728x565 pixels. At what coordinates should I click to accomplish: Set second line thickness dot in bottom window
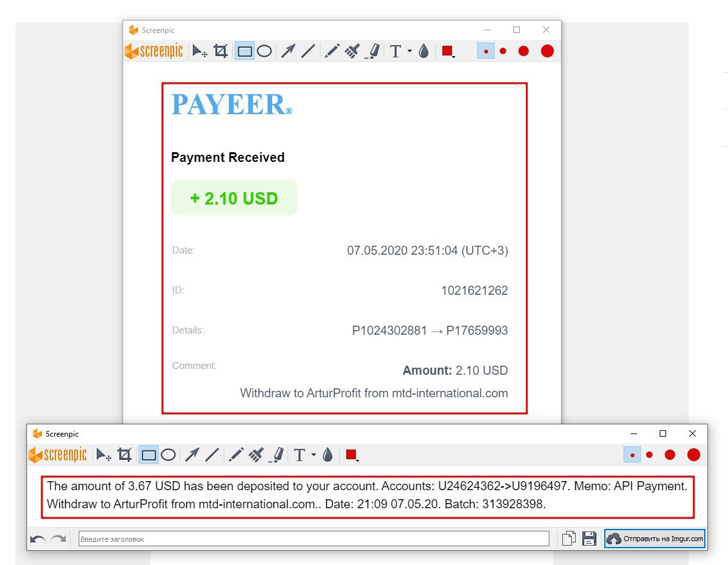click(649, 455)
